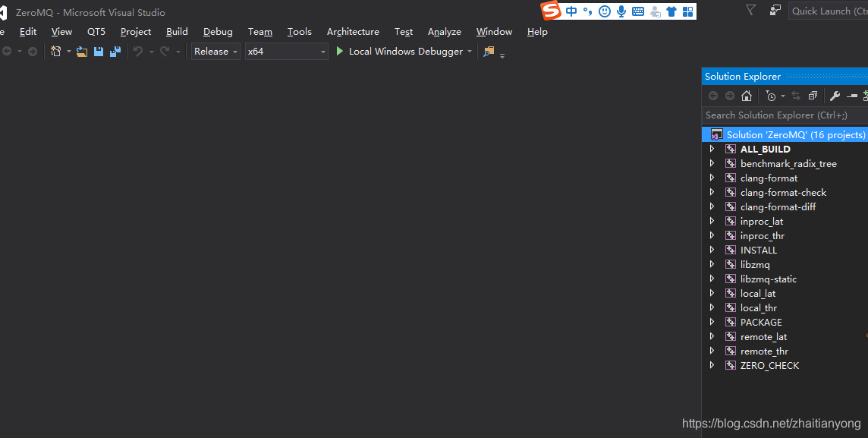Toggle Chinese input mode 中 icon
868x438 pixels.
(571, 11)
